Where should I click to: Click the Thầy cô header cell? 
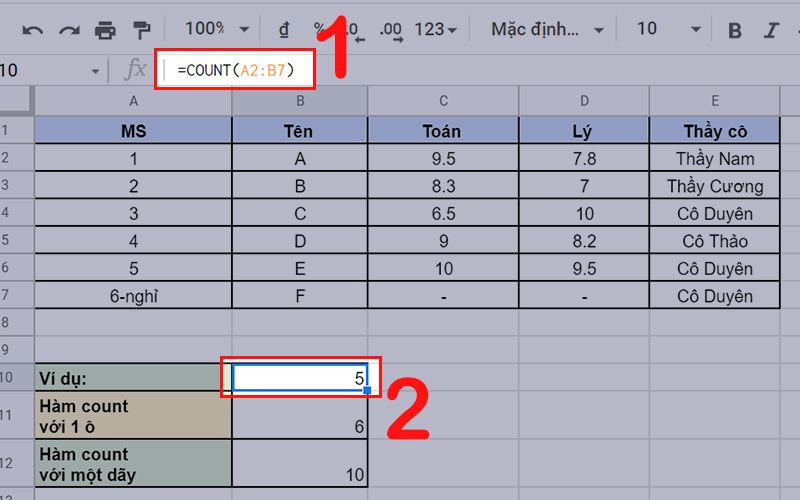pyautogui.click(x=715, y=131)
